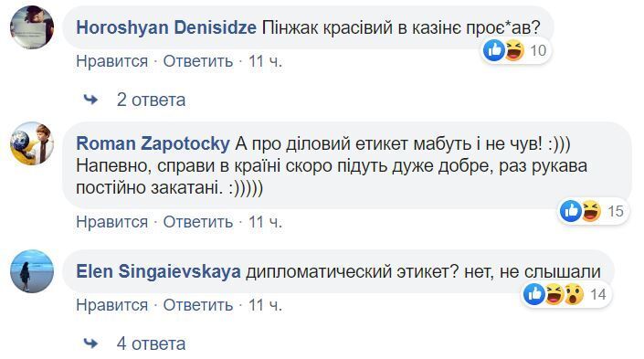The height and width of the screenshot is (359, 644).
Task: Open Horoshyan Denisidze's profile avatar
Action: click(x=32, y=27)
